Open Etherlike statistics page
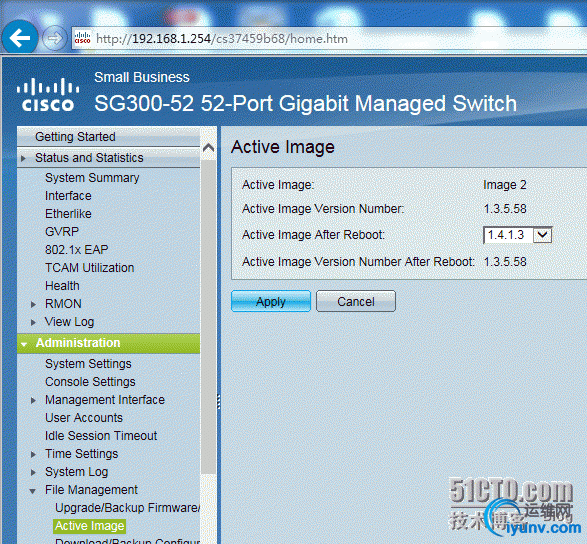The image size is (587, 544). (68, 213)
